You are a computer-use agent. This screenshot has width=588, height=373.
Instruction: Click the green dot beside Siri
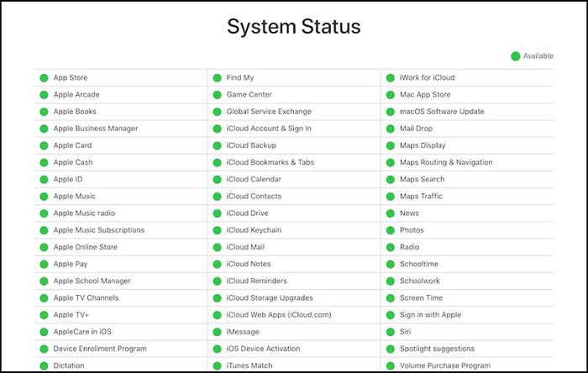391,332
